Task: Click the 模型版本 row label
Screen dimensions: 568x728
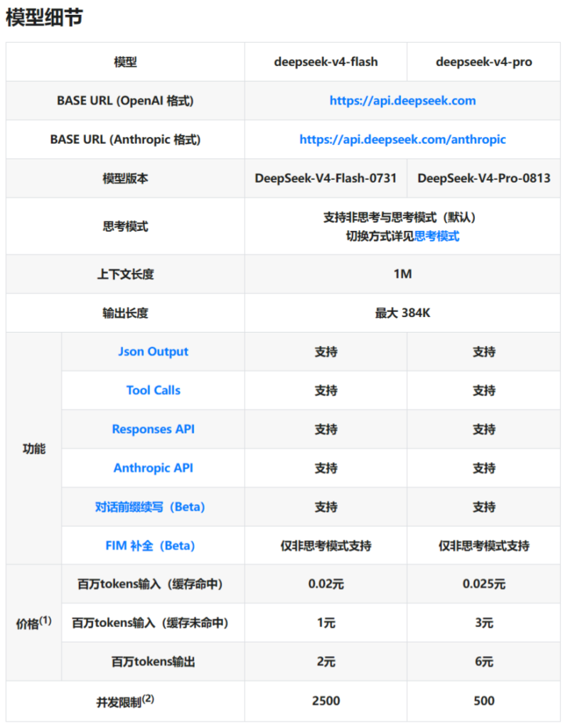Action: click(125, 178)
